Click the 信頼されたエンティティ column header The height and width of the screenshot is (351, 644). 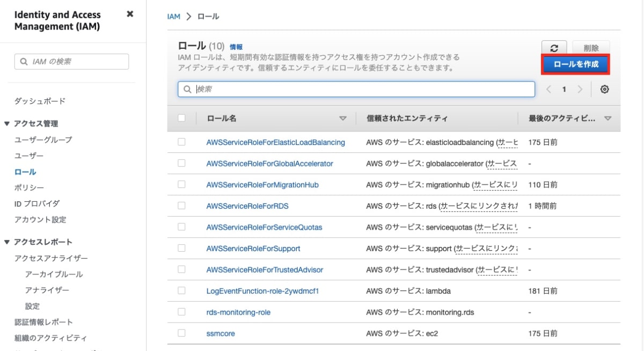[407, 119]
